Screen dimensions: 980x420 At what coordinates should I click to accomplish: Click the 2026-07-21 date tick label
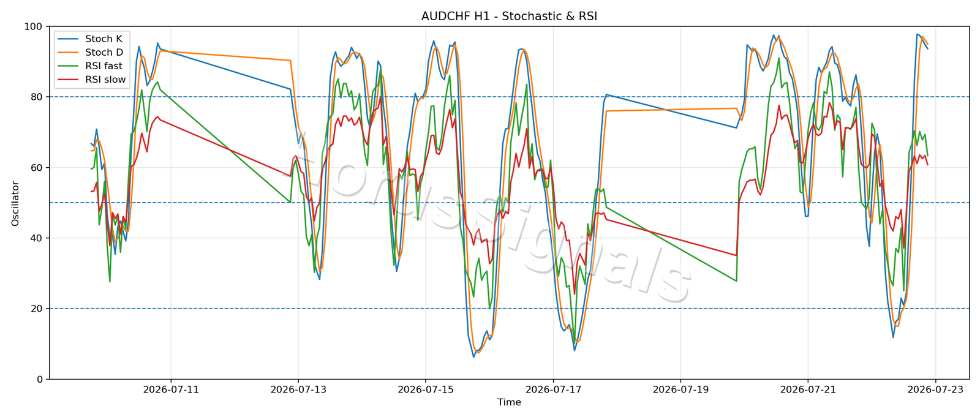[808, 389]
